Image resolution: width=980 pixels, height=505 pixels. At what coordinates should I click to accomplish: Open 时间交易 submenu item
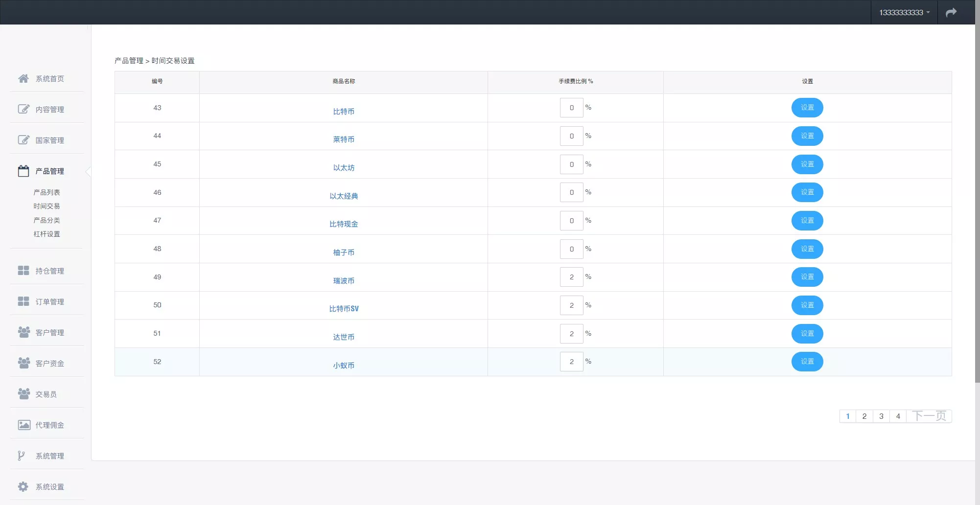(47, 206)
